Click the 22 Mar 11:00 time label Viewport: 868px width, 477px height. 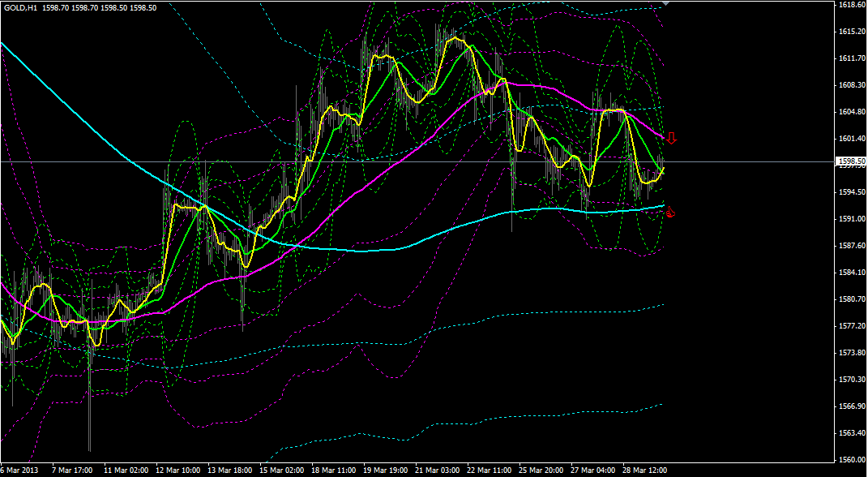pyautogui.click(x=490, y=471)
